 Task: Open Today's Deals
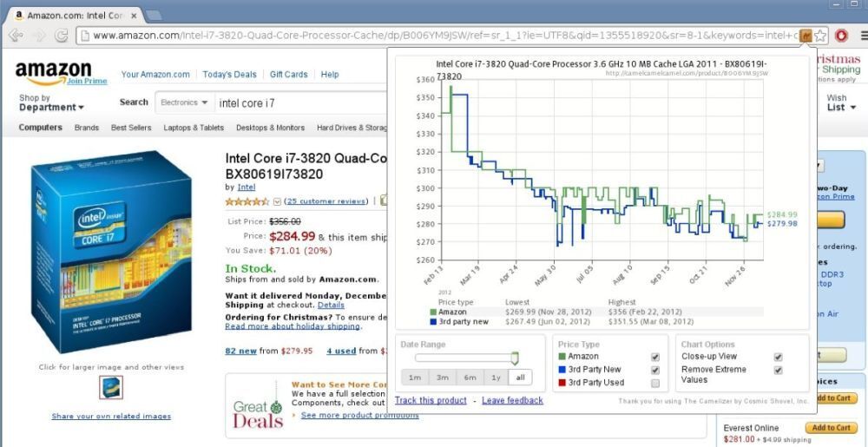[230, 74]
